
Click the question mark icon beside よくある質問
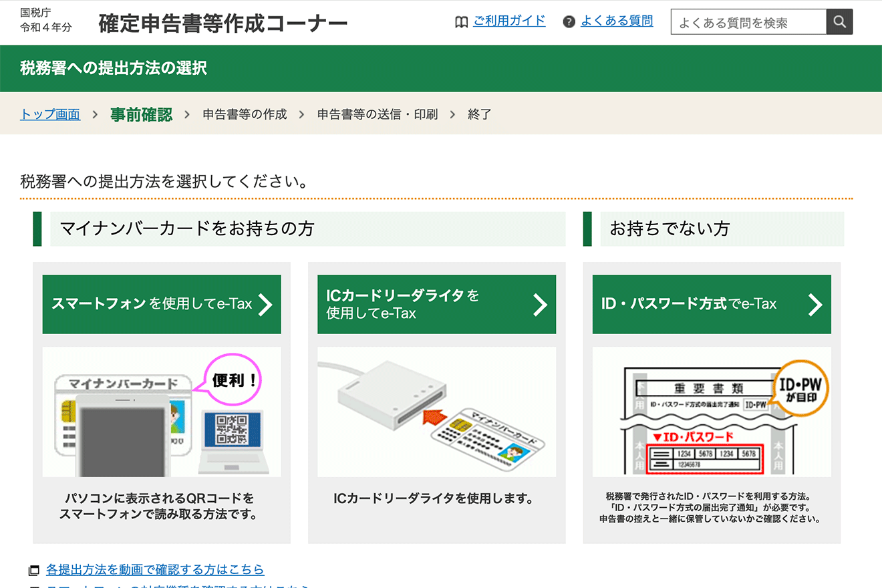tap(568, 21)
